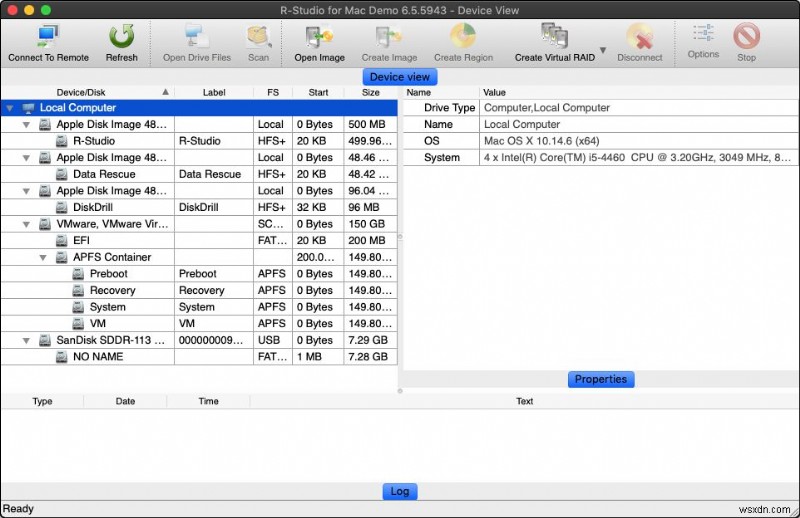This screenshot has height=518, width=800.
Task: Click Create Virtual RAID icon
Action: 555,37
